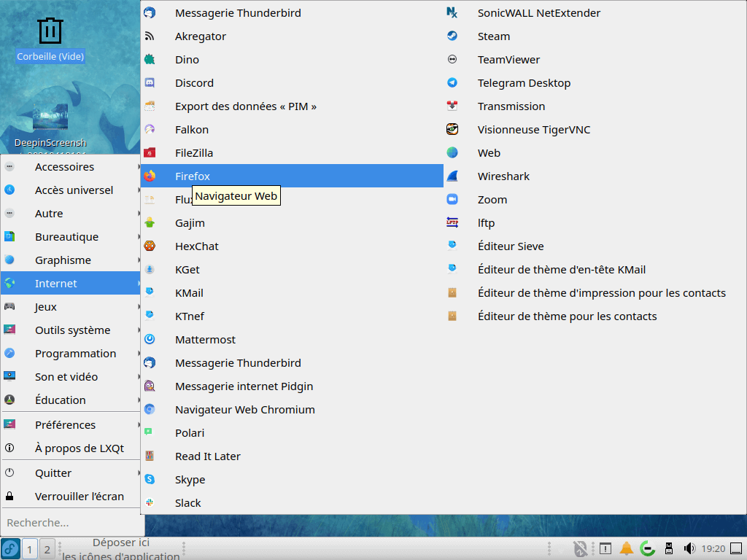This screenshot has width=747, height=560.
Task: Expand the Bureautique submenu
Action: click(x=71, y=237)
